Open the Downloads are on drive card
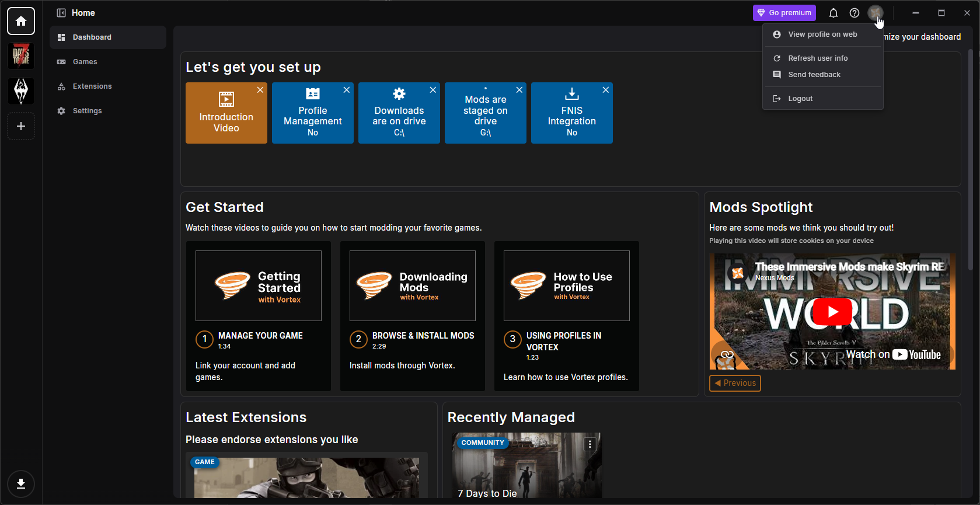 tap(399, 113)
